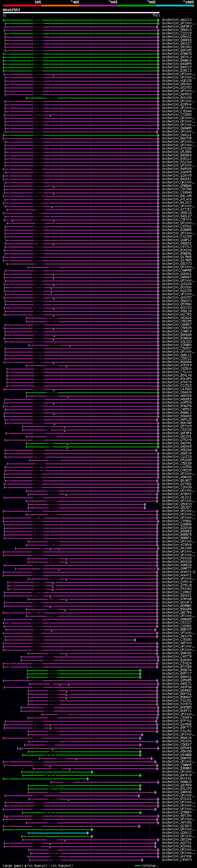This screenshot has width=197, height=868.
Task: Open UniRef100_A3EXZ8 entry
Action: tap(177, 81)
